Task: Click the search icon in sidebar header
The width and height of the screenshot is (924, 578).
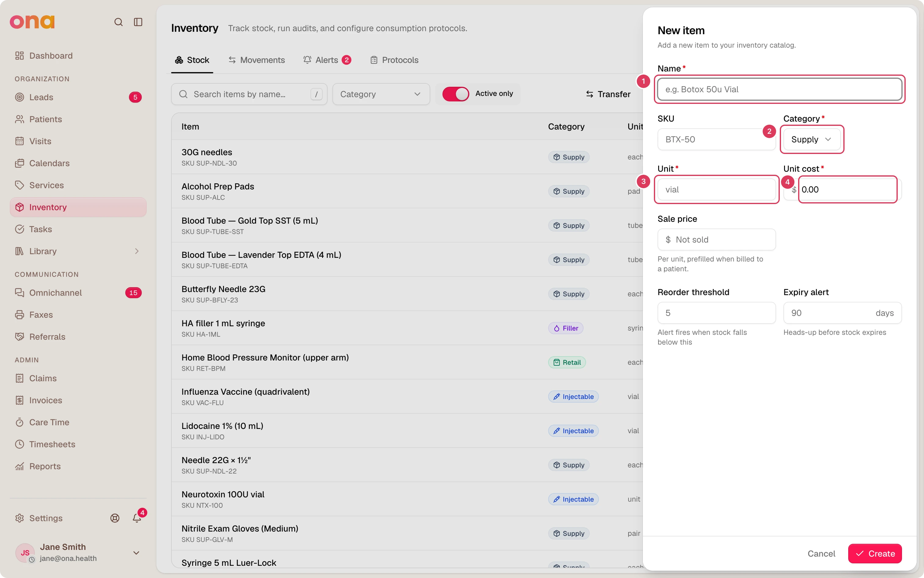Action: click(x=119, y=22)
